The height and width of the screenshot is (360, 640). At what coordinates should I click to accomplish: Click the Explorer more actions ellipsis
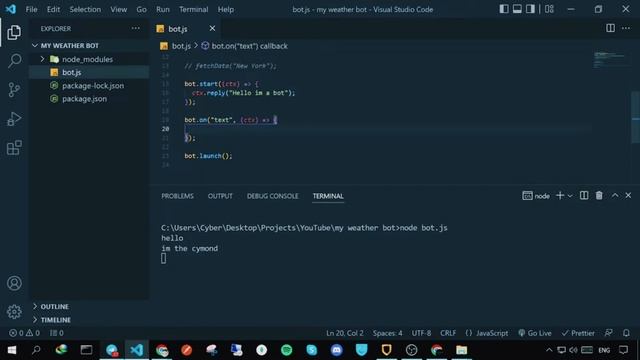tap(136, 29)
